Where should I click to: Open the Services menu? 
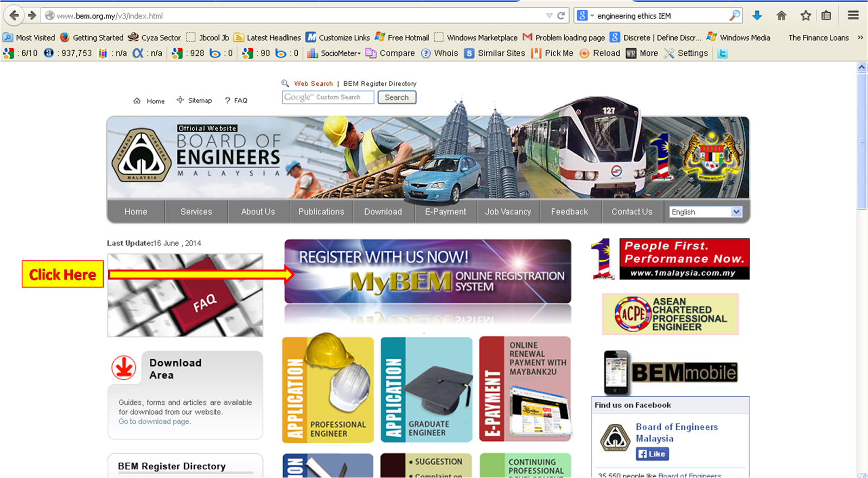pos(196,212)
